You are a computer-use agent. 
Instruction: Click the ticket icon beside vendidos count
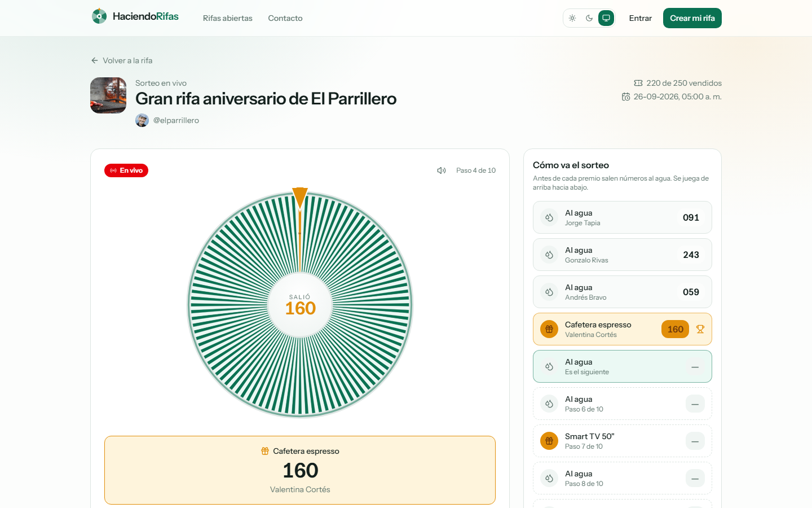(638, 83)
